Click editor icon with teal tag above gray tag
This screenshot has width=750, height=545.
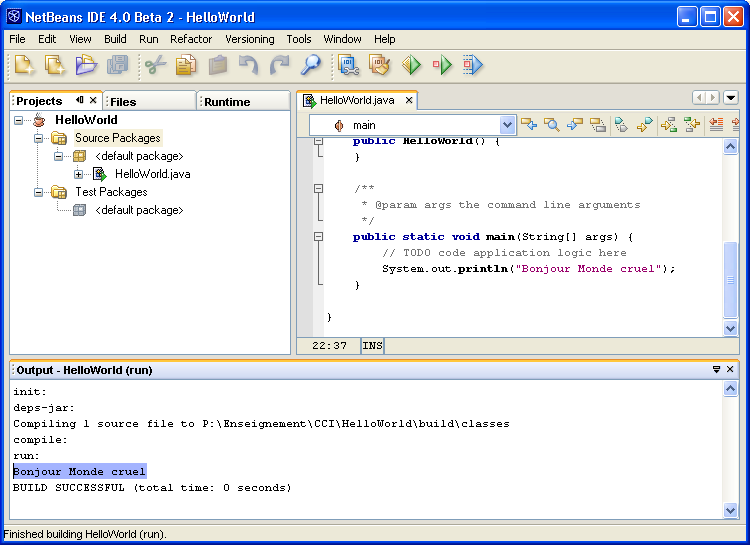tap(621, 125)
